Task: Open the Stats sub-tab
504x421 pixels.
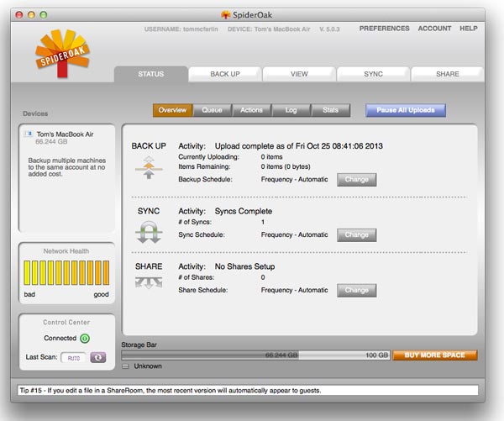Action: [331, 110]
